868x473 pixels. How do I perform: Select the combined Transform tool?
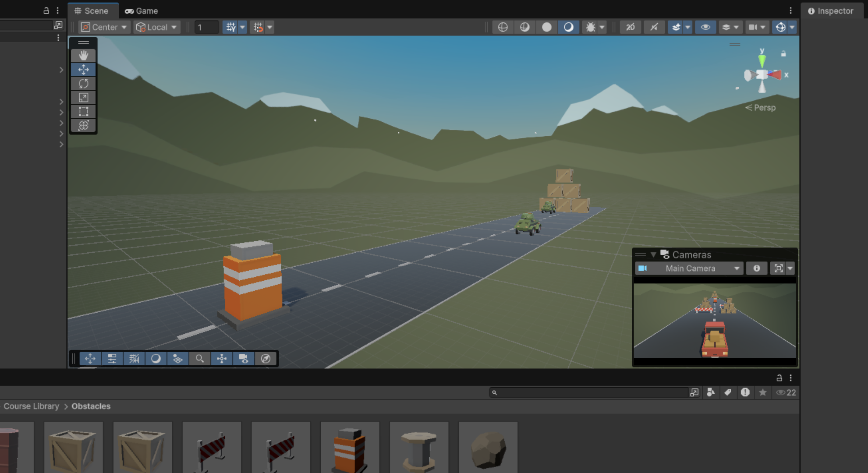pyautogui.click(x=83, y=125)
